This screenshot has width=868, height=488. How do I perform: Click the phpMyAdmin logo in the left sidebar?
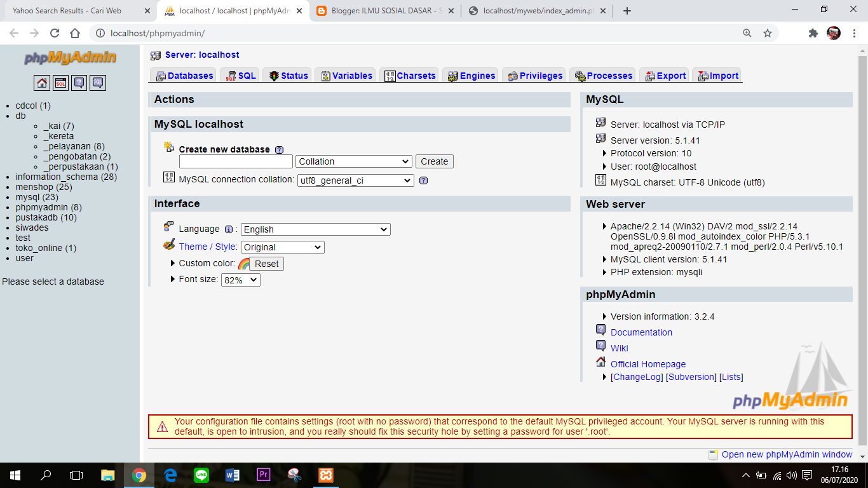pyautogui.click(x=70, y=58)
